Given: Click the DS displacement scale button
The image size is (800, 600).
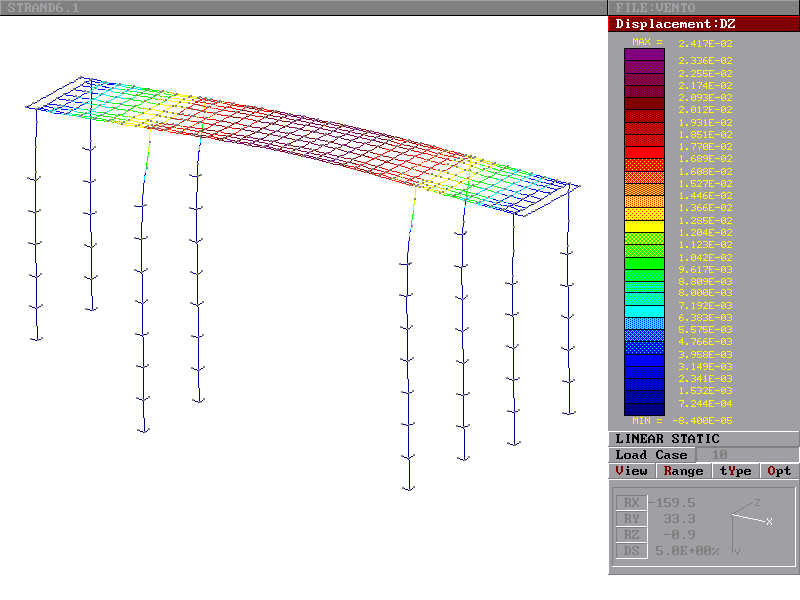Looking at the screenshot, I should (630, 550).
